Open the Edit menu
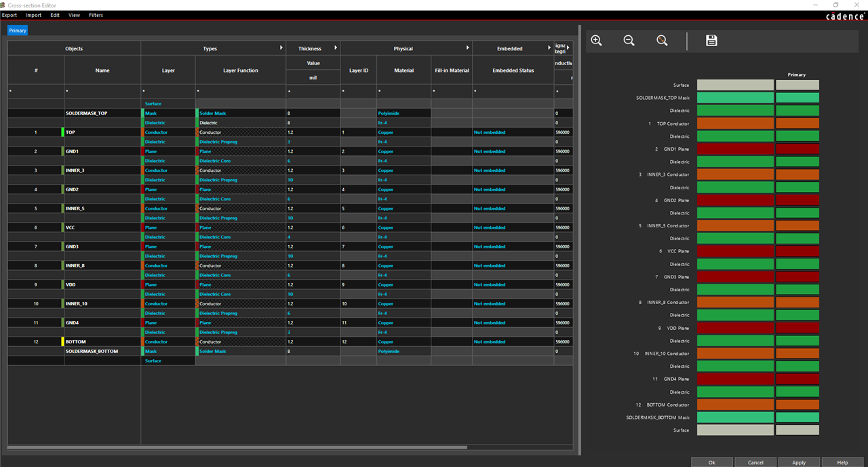This screenshot has height=467, width=868. (55, 15)
